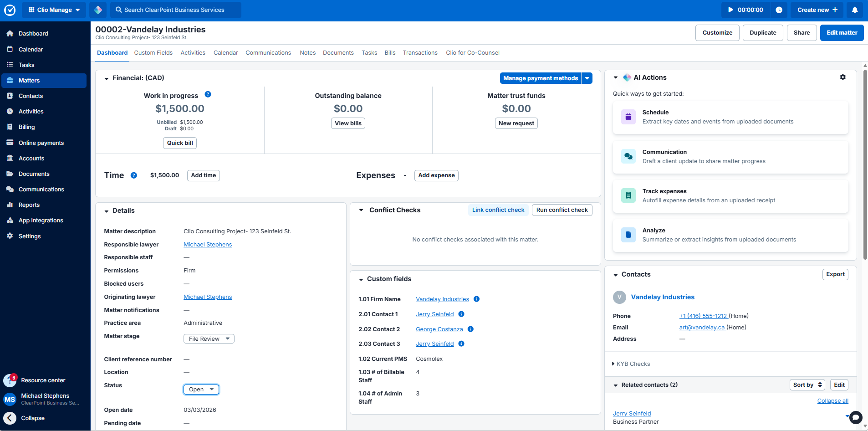
Task: Start the timer play button
Action: click(x=730, y=10)
